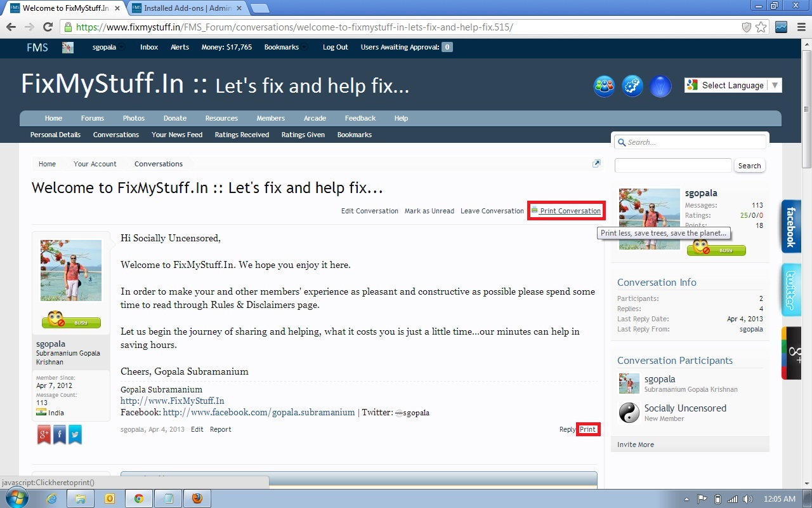Share post via Facebook ribbon icon
Screen dimensions: 812x508
60,434
